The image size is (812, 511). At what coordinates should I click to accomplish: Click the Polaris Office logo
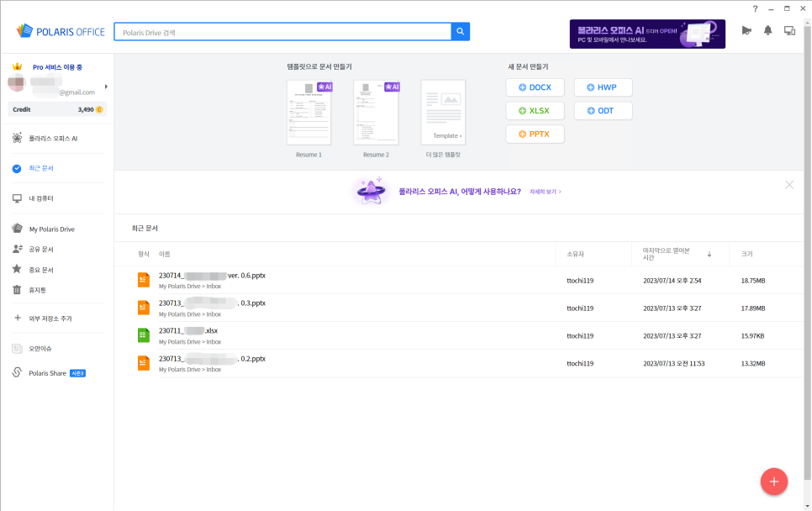[x=61, y=32]
